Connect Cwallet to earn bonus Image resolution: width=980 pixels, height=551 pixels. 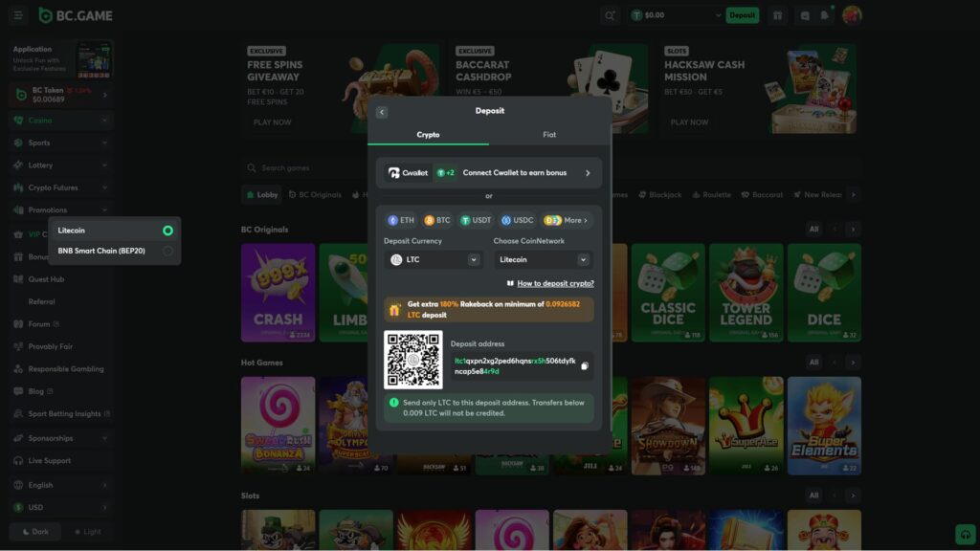click(x=489, y=173)
